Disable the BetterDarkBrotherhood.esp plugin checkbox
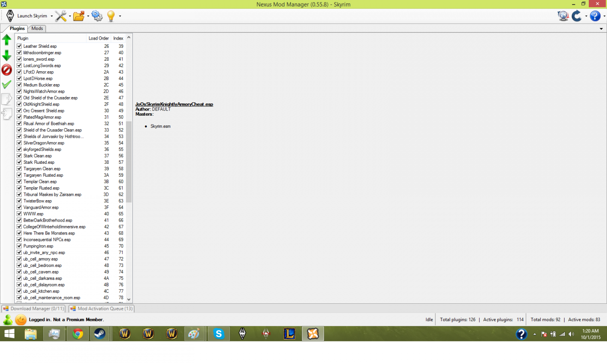The image size is (607, 364). pyautogui.click(x=19, y=220)
